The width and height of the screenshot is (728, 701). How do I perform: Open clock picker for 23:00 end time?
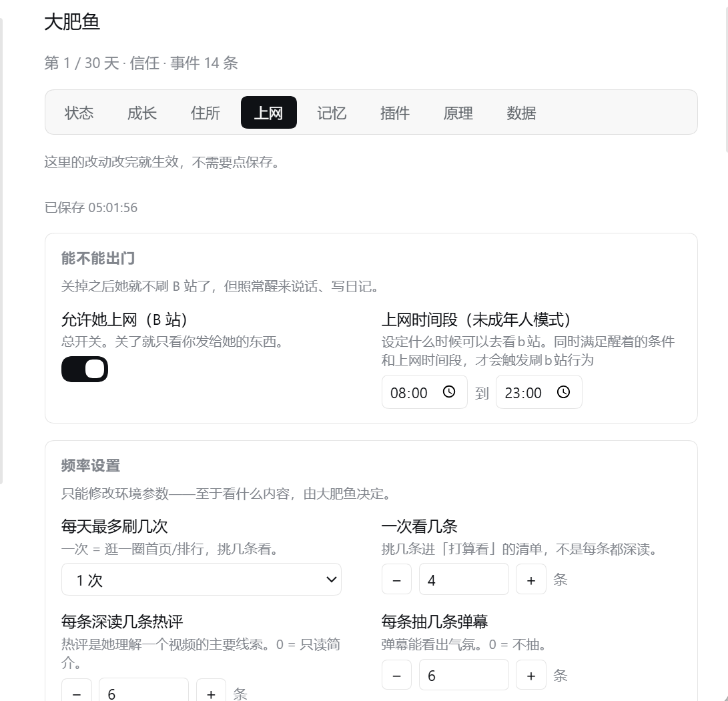(x=563, y=392)
